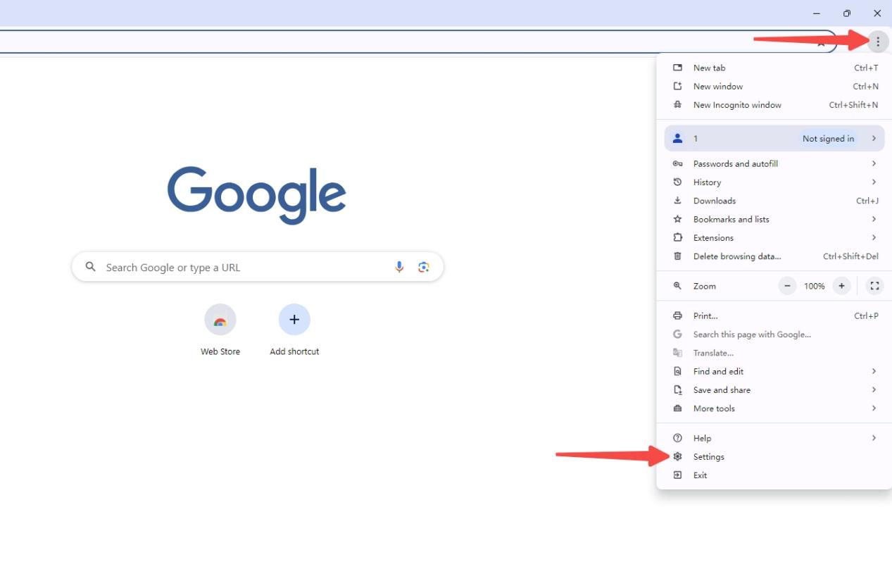Viewport: 892px width, 588px height.
Task: Click the Translate icon
Action: (677, 353)
